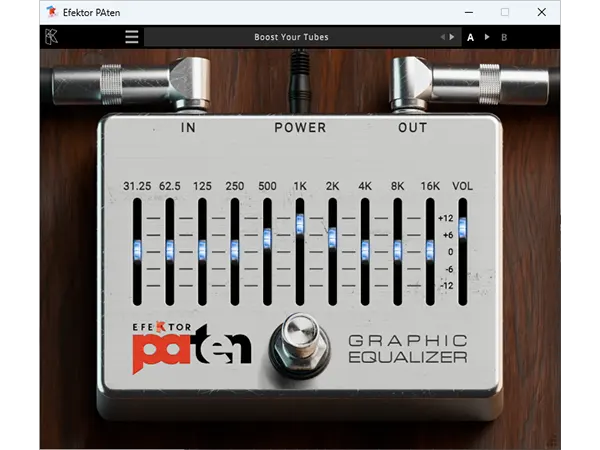This screenshot has width=600, height=450.
Task: Click the 8K band slider handle
Action: click(398, 250)
